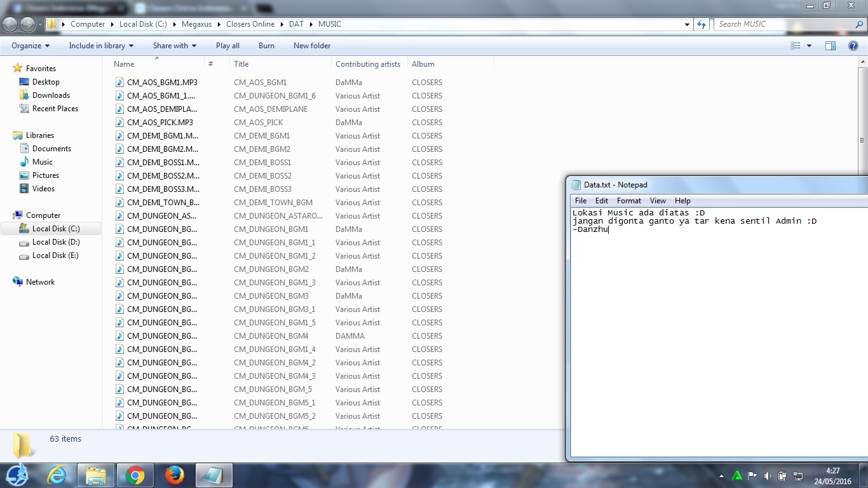Toggle the preview pane icon

[x=831, y=46]
